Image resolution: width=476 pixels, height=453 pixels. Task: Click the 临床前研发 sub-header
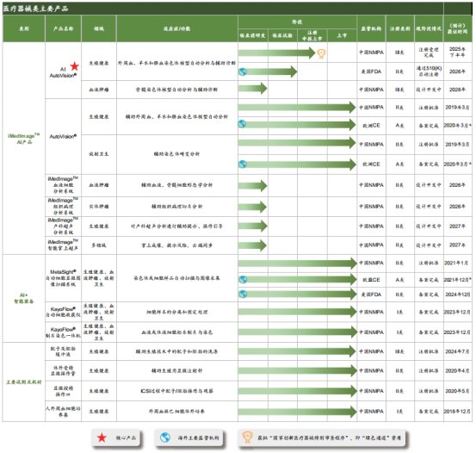point(252,36)
